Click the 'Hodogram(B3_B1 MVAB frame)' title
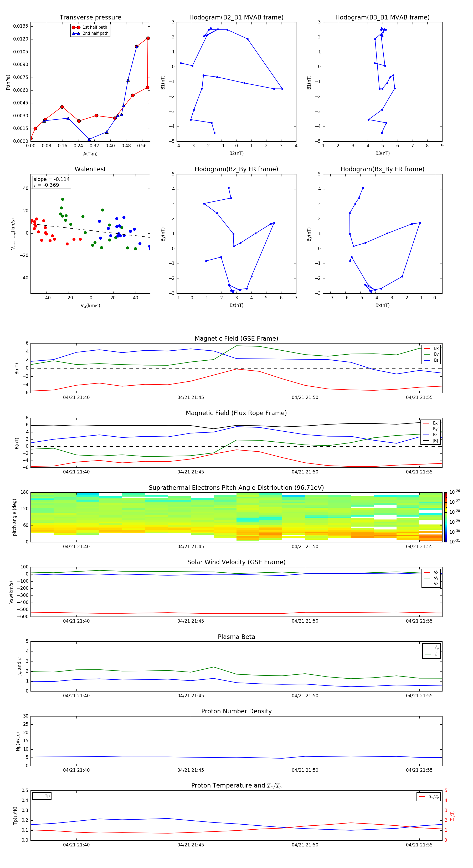 point(382,18)
